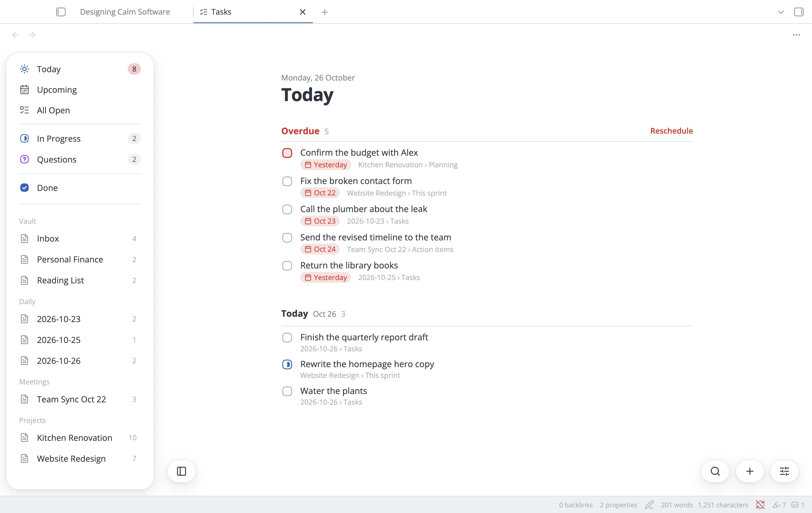Switch to Designing Calm Software tab
The image size is (812, 513).
pyautogui.click(x=125, y=12)
